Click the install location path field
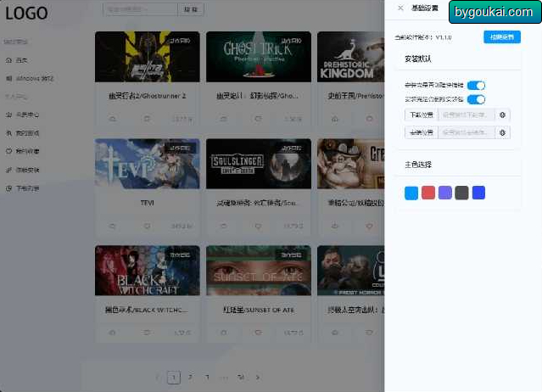542x392 pixels. pos(467,132)
